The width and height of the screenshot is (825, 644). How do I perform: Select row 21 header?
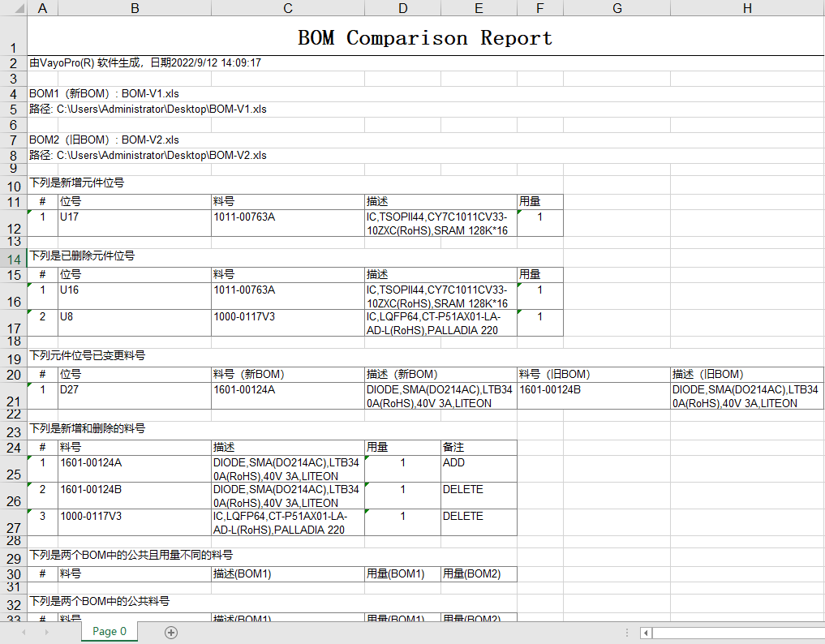point(13,401)
